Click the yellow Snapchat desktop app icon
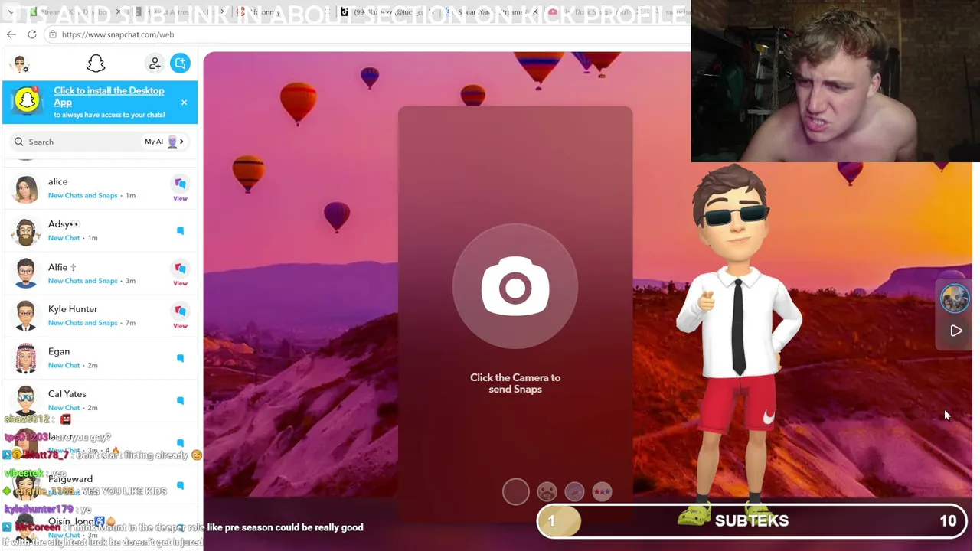Image resolution: width=980 pixels, height=551 pixels. coord(27,101)
